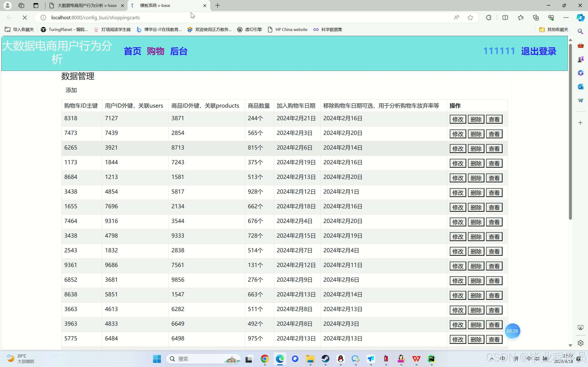Viewport: 588px width, 367px height.
Task: Toggle read aloud for the current page
Action: [456, 17]
